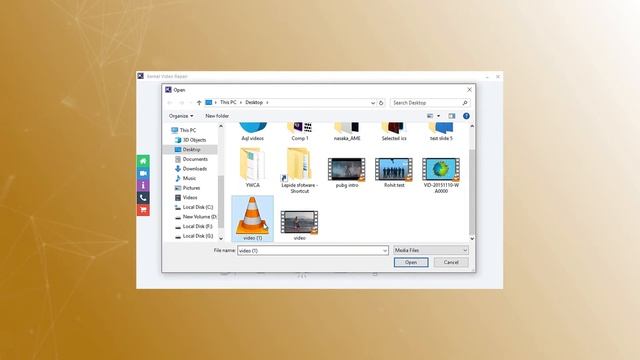Image resolution: width=640 pixels, height=360 pixels.
Task: Select Downloads in navigation tree
Action: [x=194, y=169]
